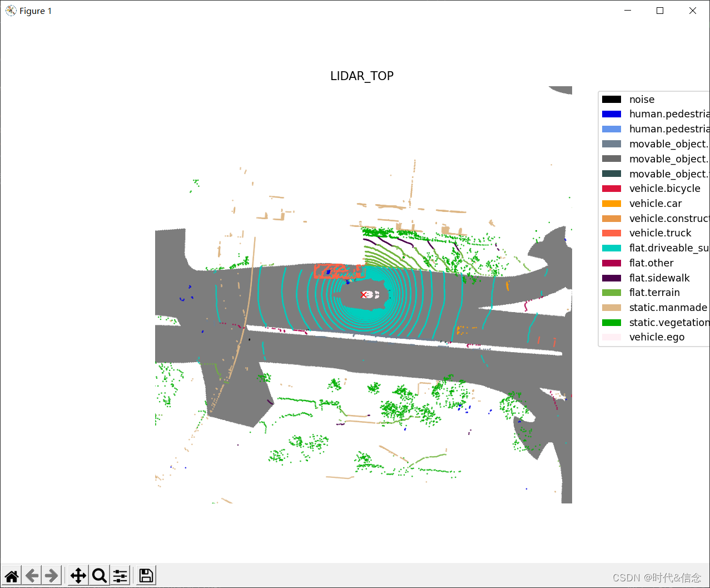
Task: Save the figure with the floppy disk icon
Action: coord(146,576)
